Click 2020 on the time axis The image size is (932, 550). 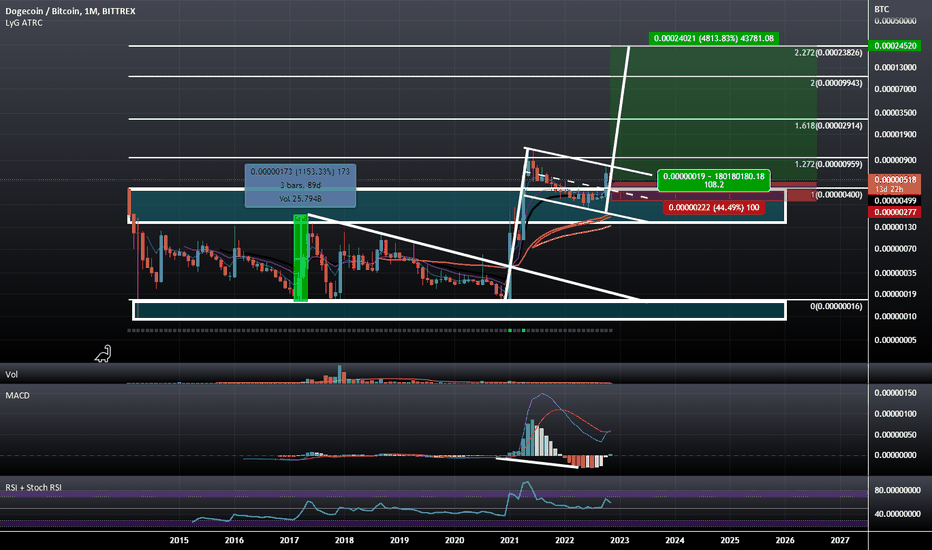click(455, 540)
